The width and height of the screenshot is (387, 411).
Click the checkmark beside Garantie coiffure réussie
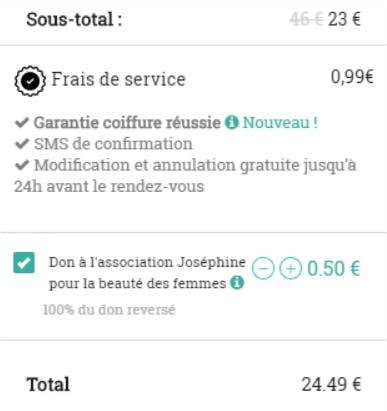(x=22, y=123)
